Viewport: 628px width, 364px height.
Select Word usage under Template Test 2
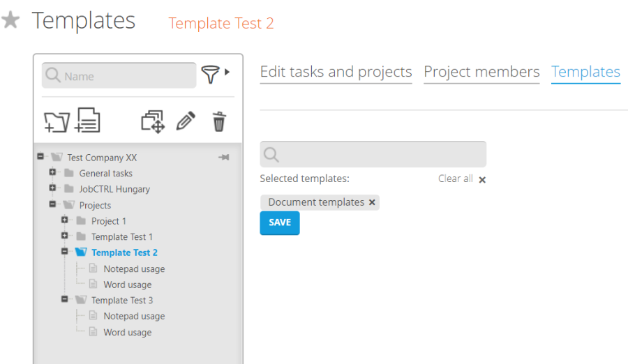tap(127, 285)
